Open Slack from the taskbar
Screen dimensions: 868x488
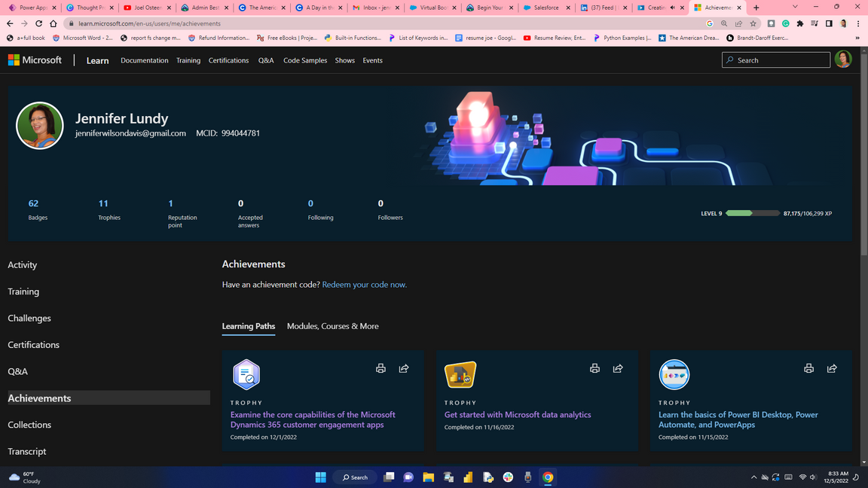(x=508, y=477)
